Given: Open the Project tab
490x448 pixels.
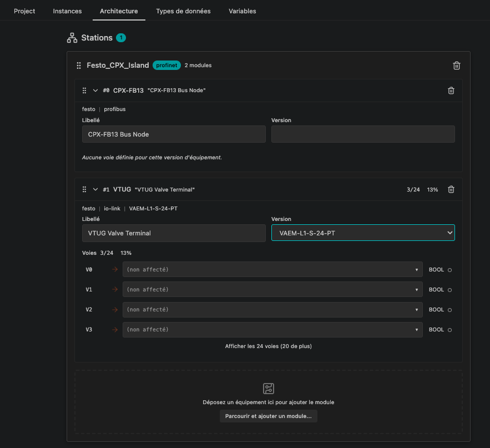Looking at the screenshot, I should (x=24, y=11).
